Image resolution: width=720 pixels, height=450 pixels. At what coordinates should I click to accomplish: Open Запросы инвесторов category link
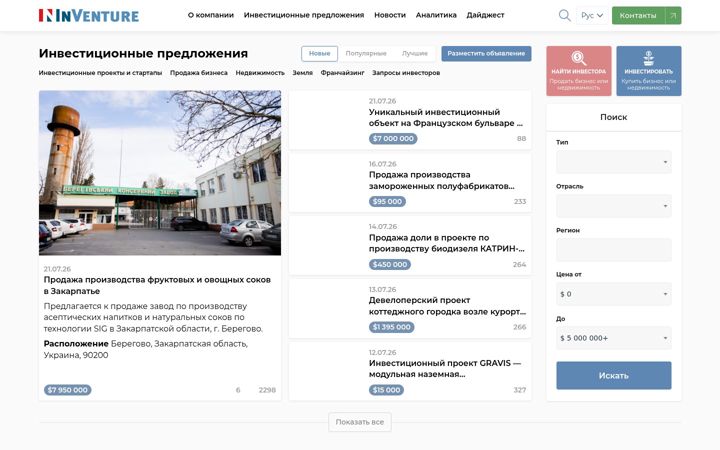[406, 73]
